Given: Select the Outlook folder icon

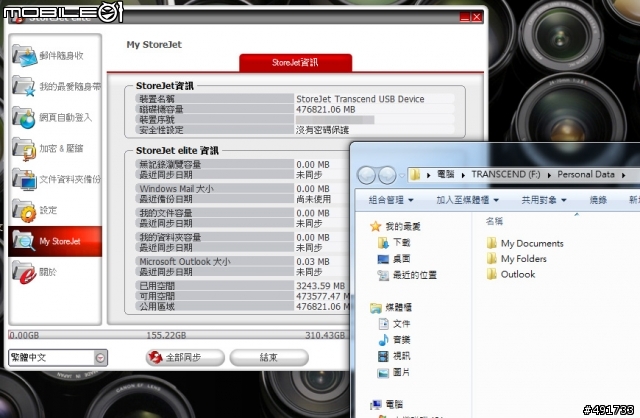Looking at the screenshot, I should 491,274.
